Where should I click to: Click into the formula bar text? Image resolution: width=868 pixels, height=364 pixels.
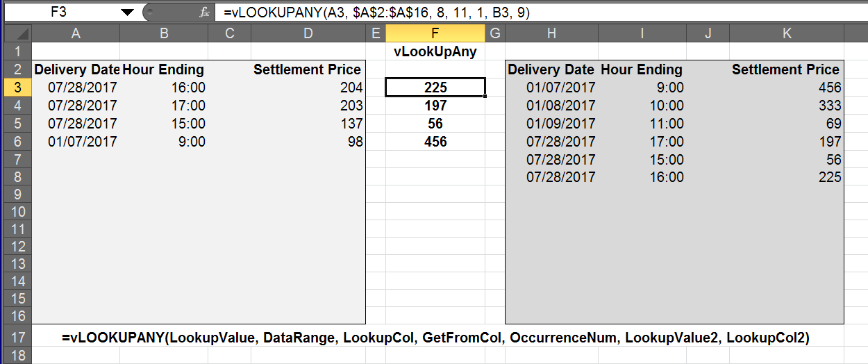point(377,13)
